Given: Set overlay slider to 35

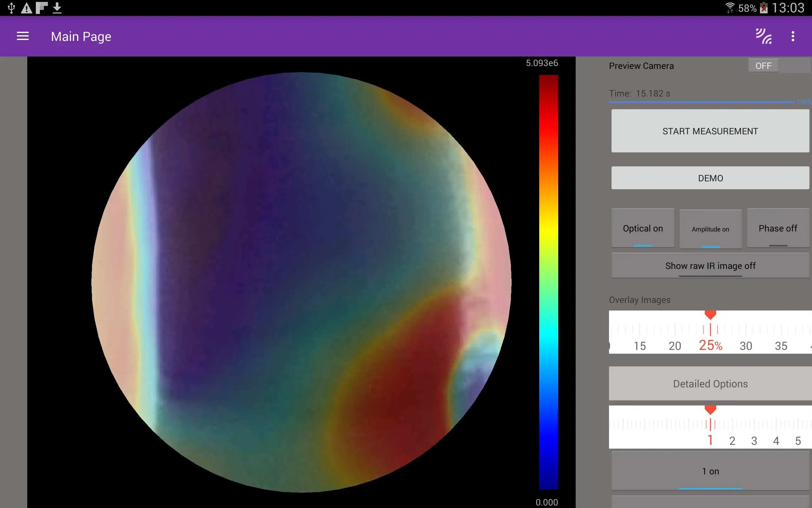Looking at the screenshot, I should coord(781,346).
